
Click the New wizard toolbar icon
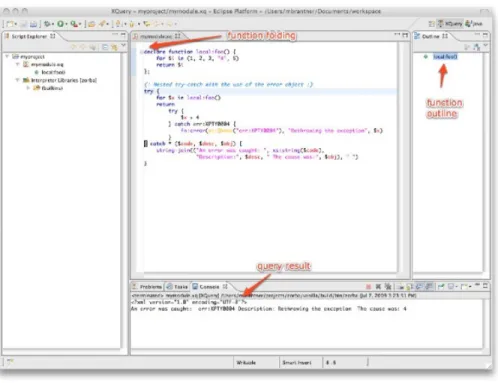[10, 24]
